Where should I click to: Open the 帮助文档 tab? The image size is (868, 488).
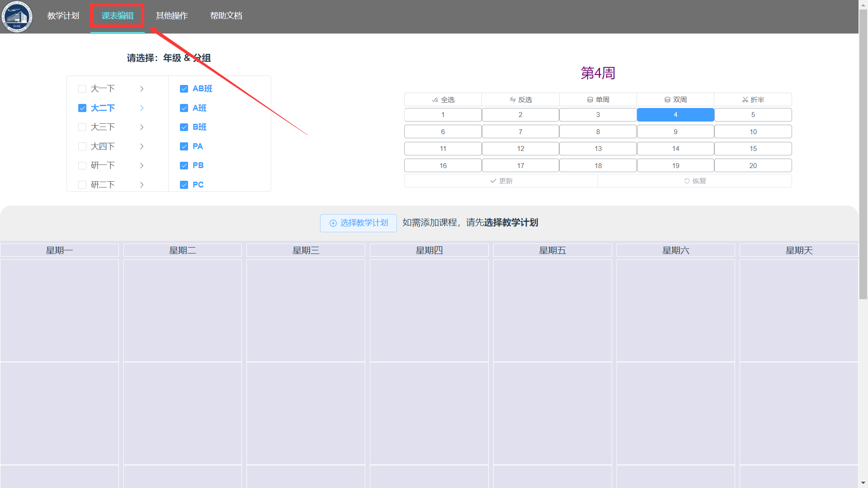coord(226,16)
